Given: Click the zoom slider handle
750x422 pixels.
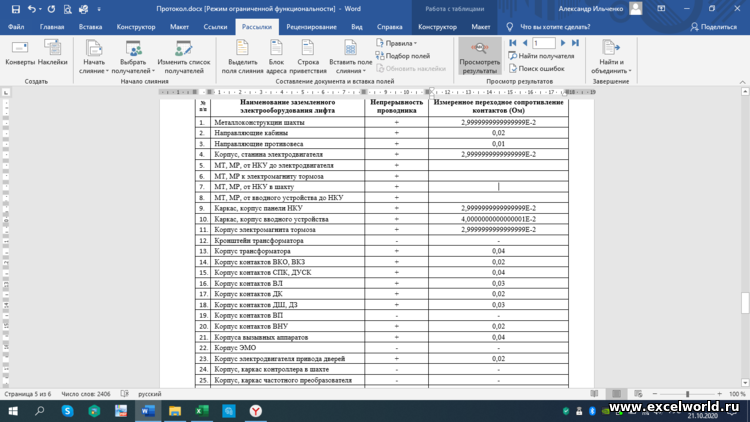Looking at the screenshot, I should pyautogui.click(x=687, y=394).
